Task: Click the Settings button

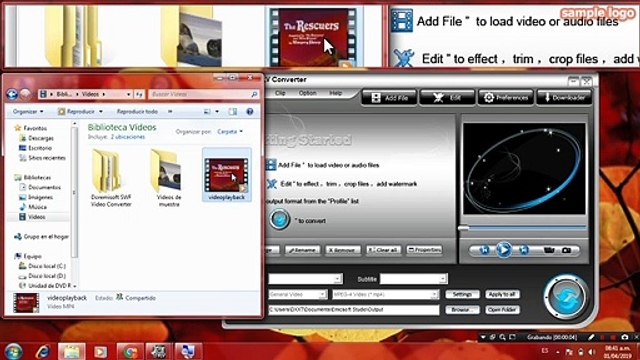Action: [x=462, y=294]
